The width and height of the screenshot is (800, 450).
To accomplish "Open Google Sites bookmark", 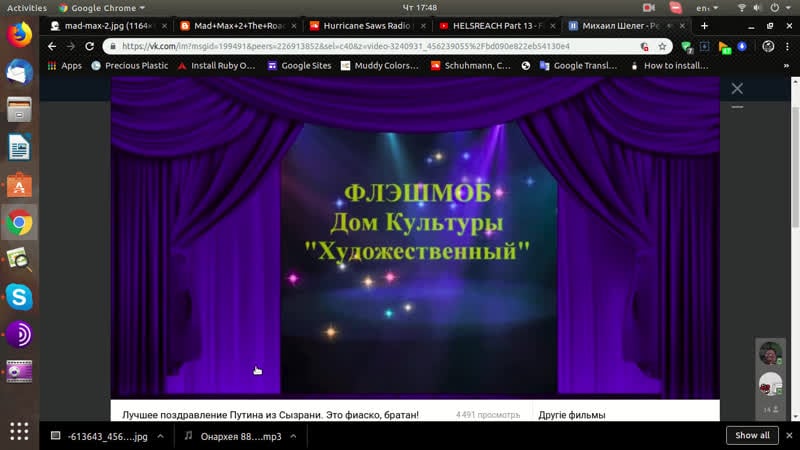I will 299,66.
